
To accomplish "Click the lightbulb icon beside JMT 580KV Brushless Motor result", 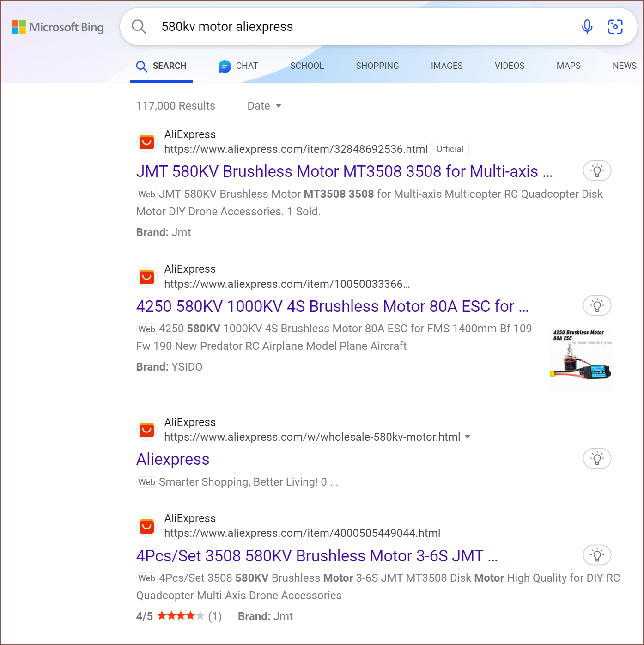I will 597,171.
